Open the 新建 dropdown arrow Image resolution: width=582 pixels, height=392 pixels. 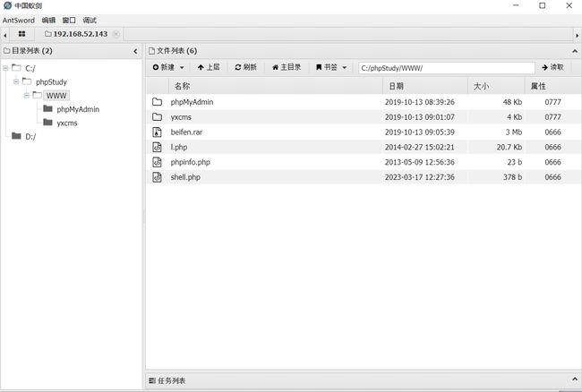(182, 67)
